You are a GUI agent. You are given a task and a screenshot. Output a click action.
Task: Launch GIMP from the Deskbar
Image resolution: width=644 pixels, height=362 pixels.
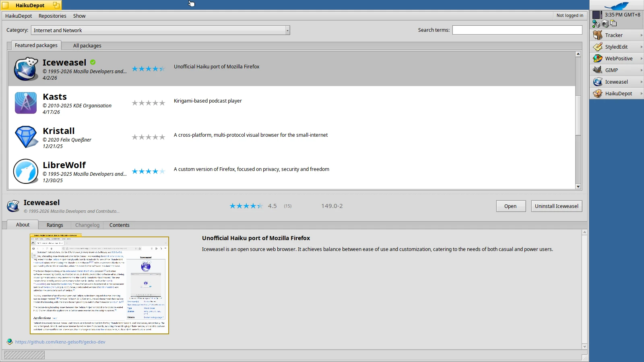611,70
